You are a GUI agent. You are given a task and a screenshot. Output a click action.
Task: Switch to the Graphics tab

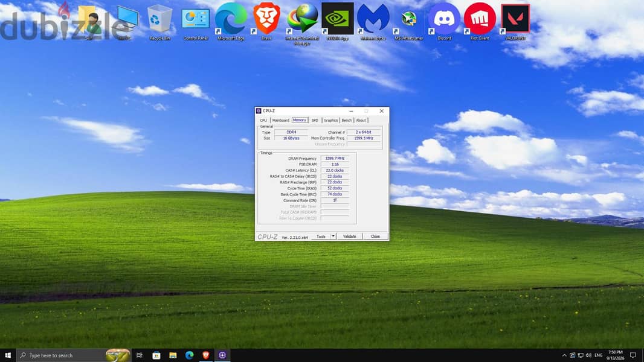[x=330, y=120]
